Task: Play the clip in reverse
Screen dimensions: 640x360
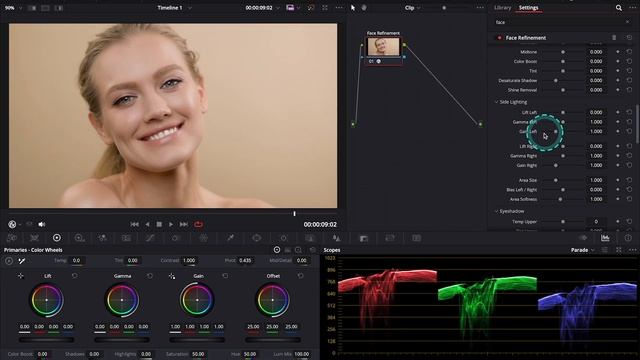Action: point(147,224)
